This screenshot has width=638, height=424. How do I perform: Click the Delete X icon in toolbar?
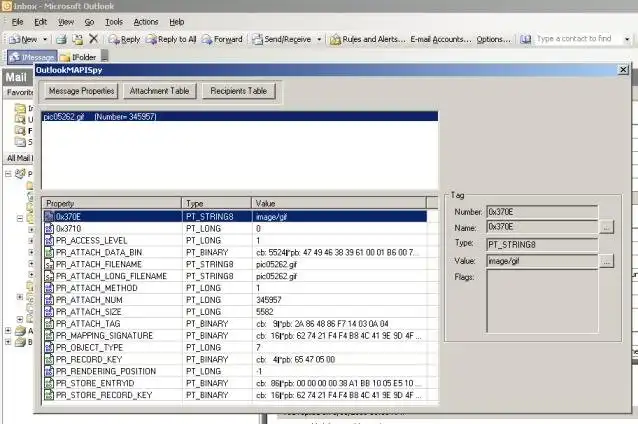(94, 39)
